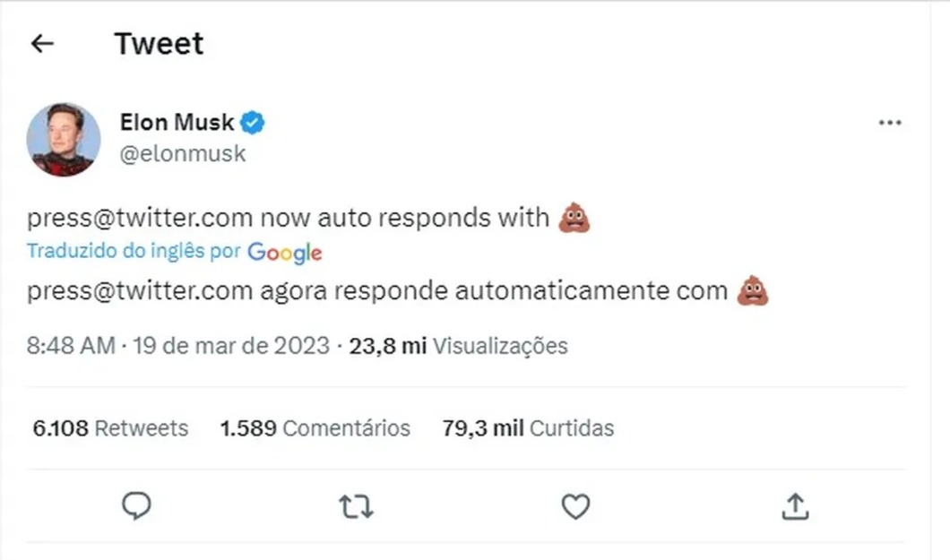
Task: Click the blue verified badge
Action: 254,123
